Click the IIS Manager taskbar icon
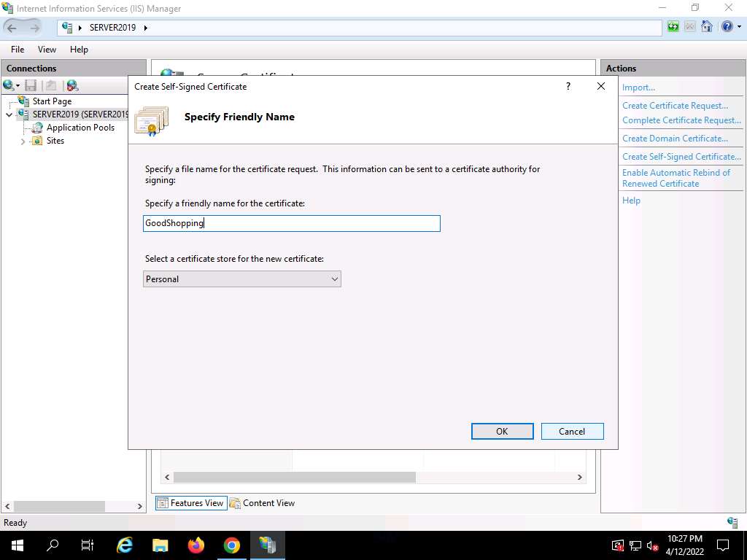 (267, 545)
